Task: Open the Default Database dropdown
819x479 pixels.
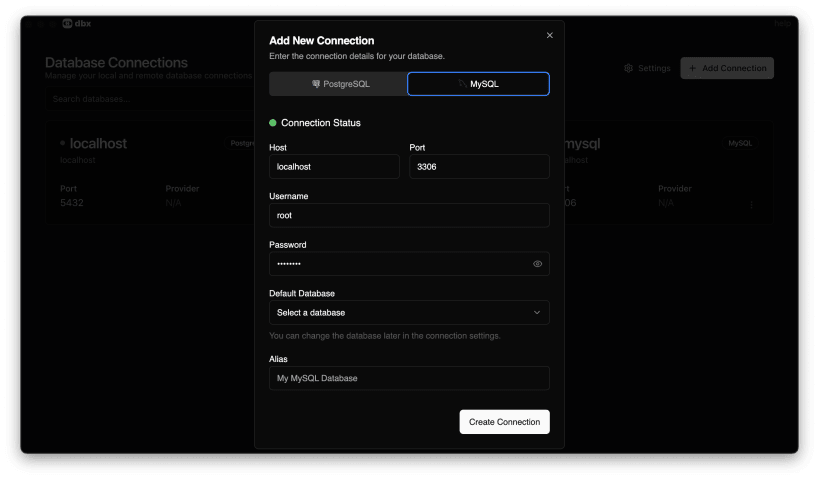Action: click(x=409, y=313)
